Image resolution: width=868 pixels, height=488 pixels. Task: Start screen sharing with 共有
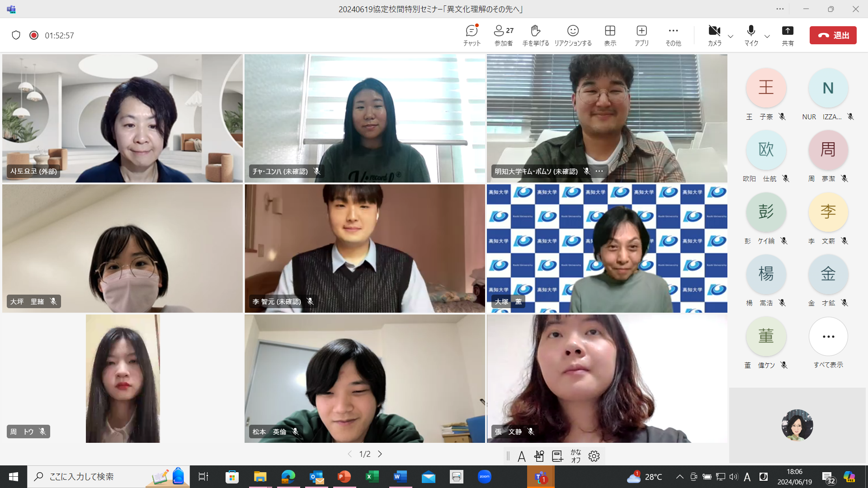pyautogui.click(x=788, y=35)
